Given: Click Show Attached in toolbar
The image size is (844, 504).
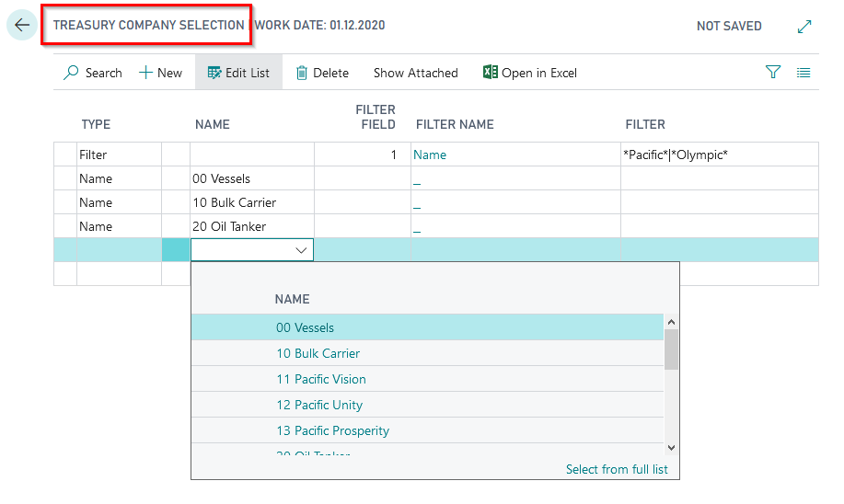Looking at the screenshot, I should tap(415, 73).
